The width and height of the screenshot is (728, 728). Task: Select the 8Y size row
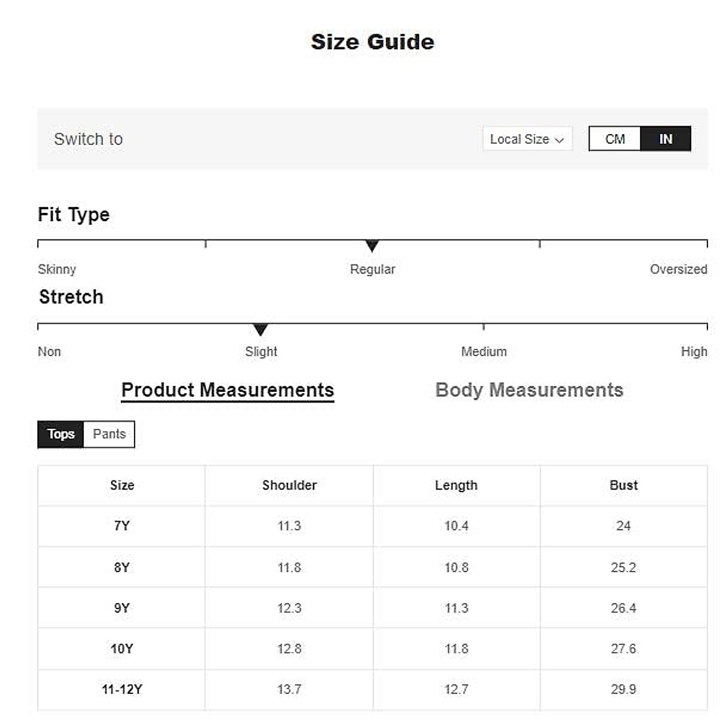(x=122, y=567)
